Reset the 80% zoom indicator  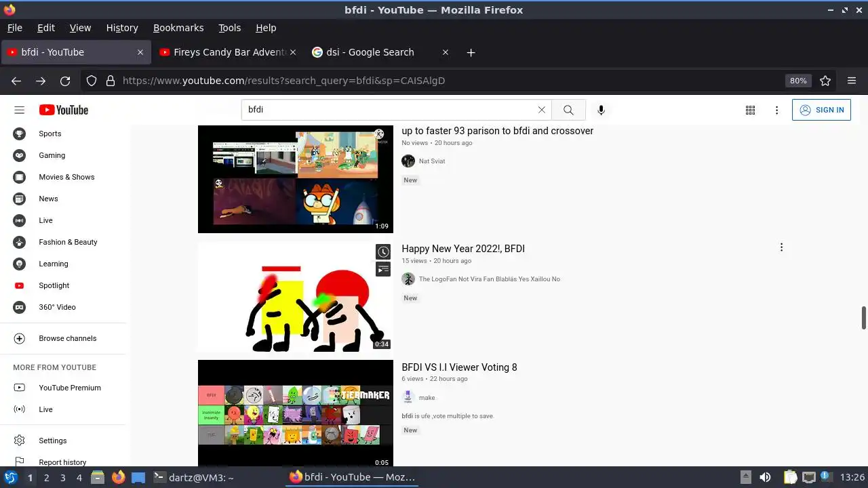click(798, 81)
